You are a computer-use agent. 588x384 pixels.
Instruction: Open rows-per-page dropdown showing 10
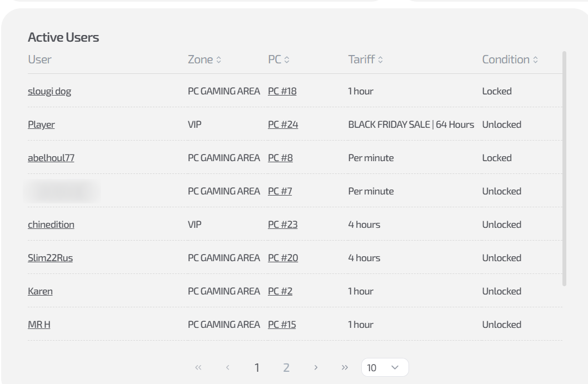(385, 367)
